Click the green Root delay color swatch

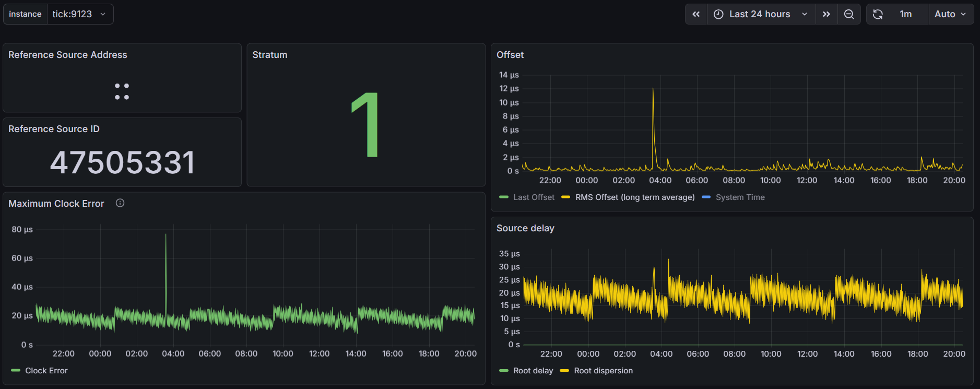click(504, 371)
